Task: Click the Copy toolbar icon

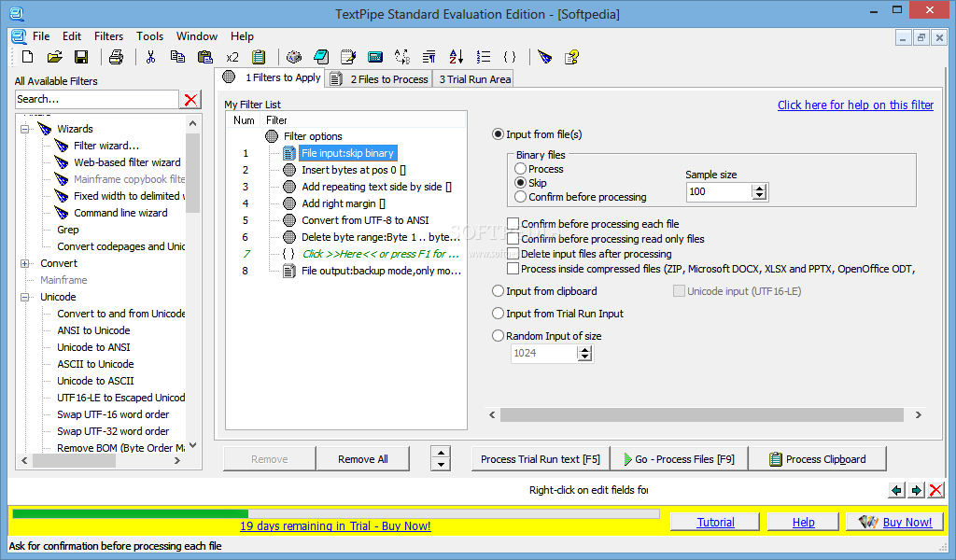Action: [x=177, y=57]
